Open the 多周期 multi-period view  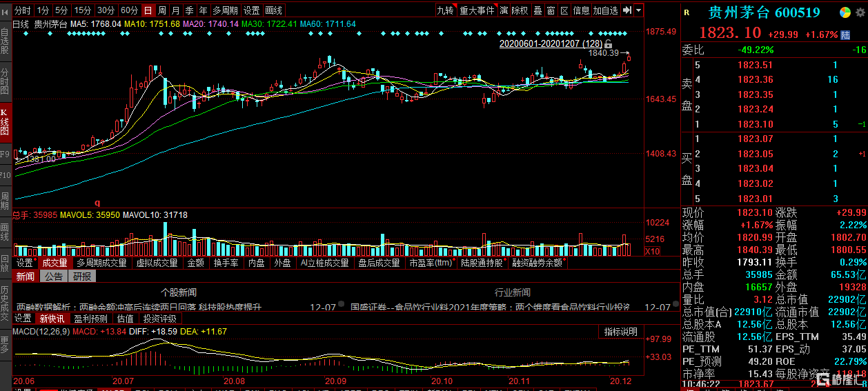[226, 10]
